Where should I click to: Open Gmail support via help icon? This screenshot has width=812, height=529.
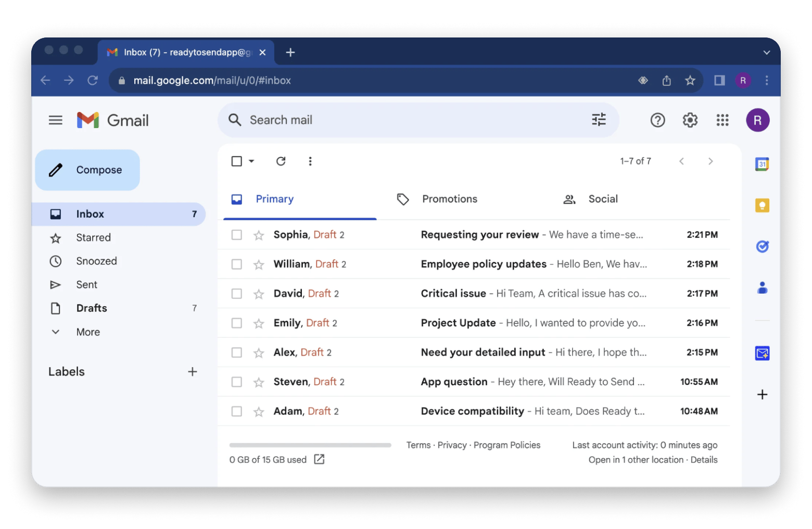657,120
